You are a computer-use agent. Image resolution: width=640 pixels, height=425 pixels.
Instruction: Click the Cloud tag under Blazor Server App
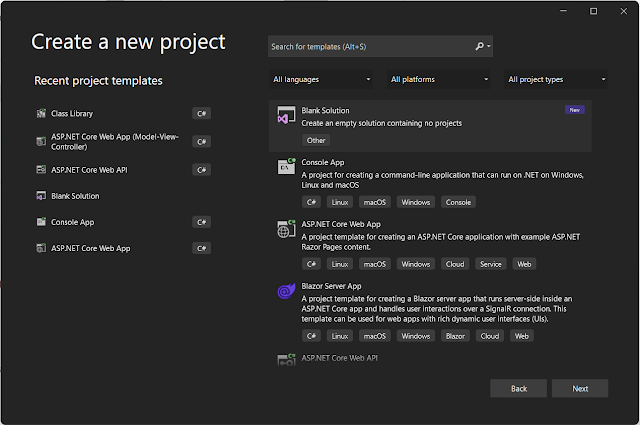click(489, 336)
